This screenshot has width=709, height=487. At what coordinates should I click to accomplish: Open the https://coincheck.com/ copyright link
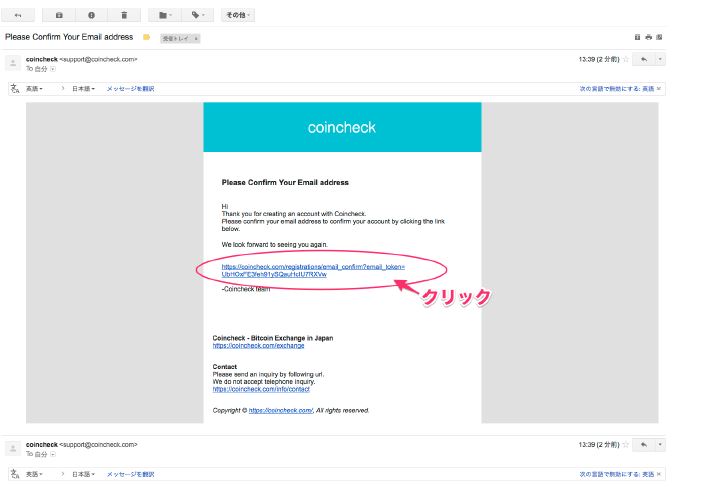click(280, 411)
